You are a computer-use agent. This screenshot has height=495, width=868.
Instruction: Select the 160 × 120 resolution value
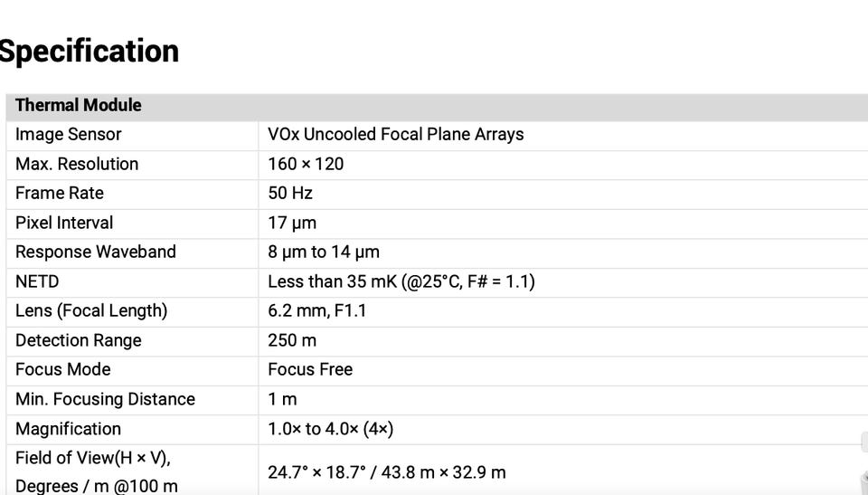[306, 164]
